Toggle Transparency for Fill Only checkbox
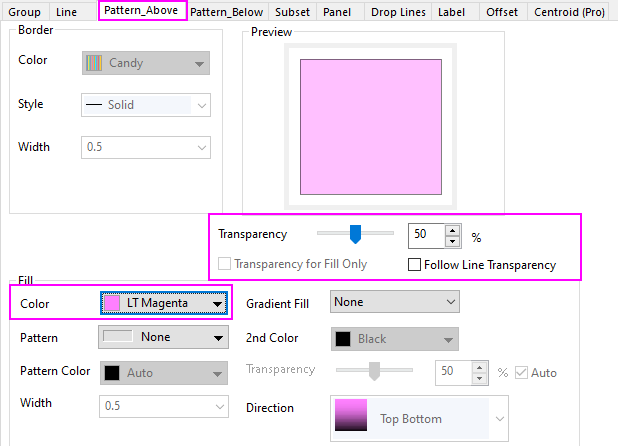This screenshot has height=446, width=618. [225, 265]
